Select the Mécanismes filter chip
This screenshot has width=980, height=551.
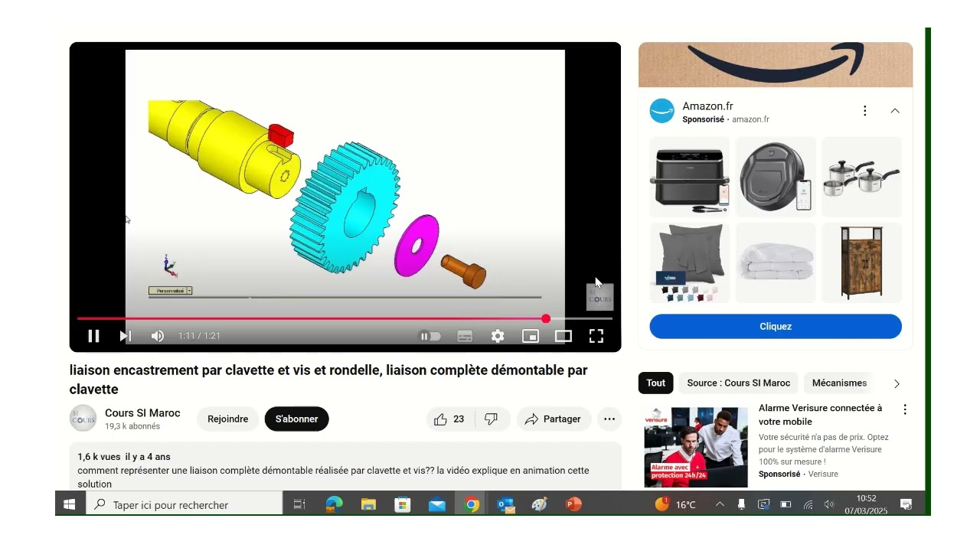coord(839,383)
